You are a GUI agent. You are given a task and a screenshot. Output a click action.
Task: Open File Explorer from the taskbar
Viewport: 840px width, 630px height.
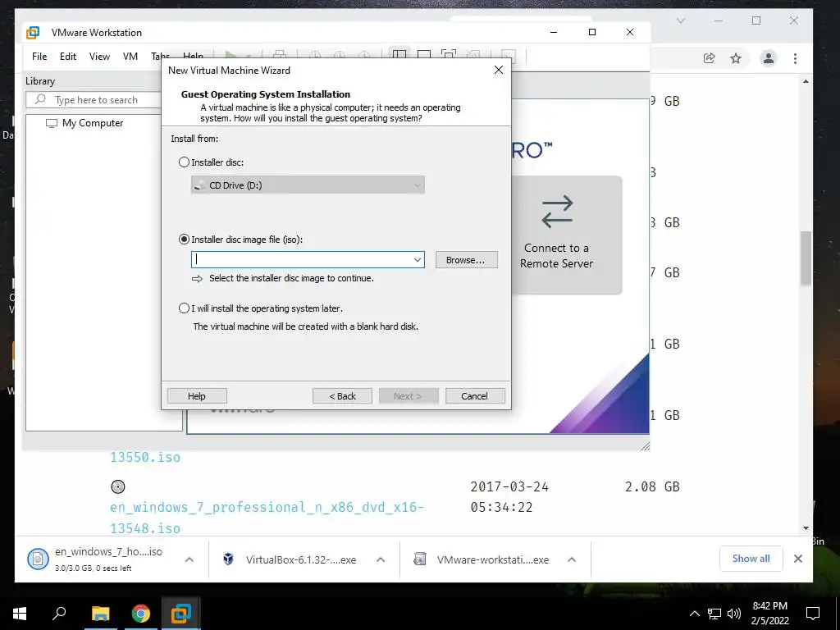click(x=100, y=614)
